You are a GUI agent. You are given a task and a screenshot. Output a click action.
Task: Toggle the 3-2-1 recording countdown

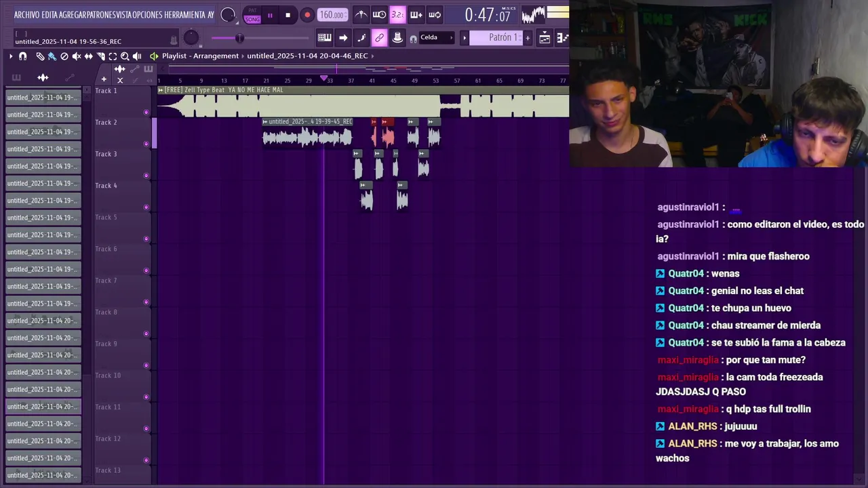coord(397,14)
